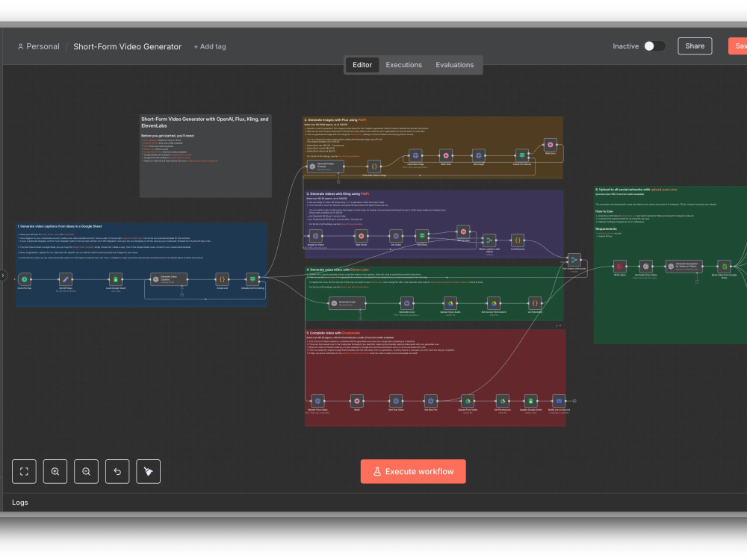
Task: Expand the Logs panel
Action: click(x=20, y=503)
